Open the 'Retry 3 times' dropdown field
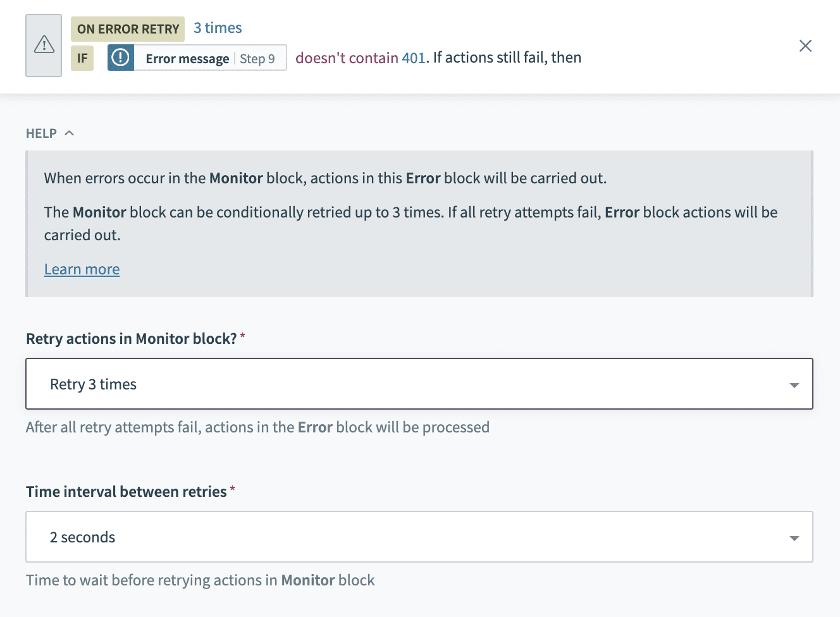Viewport: 840px width, 617px height. (x=405, y=384)
